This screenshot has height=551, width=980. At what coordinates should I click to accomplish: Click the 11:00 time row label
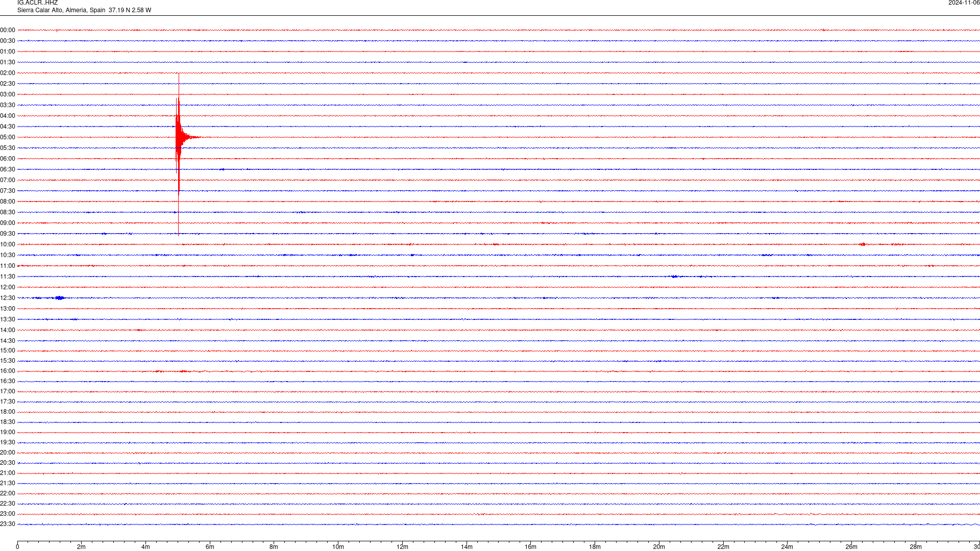8,266
